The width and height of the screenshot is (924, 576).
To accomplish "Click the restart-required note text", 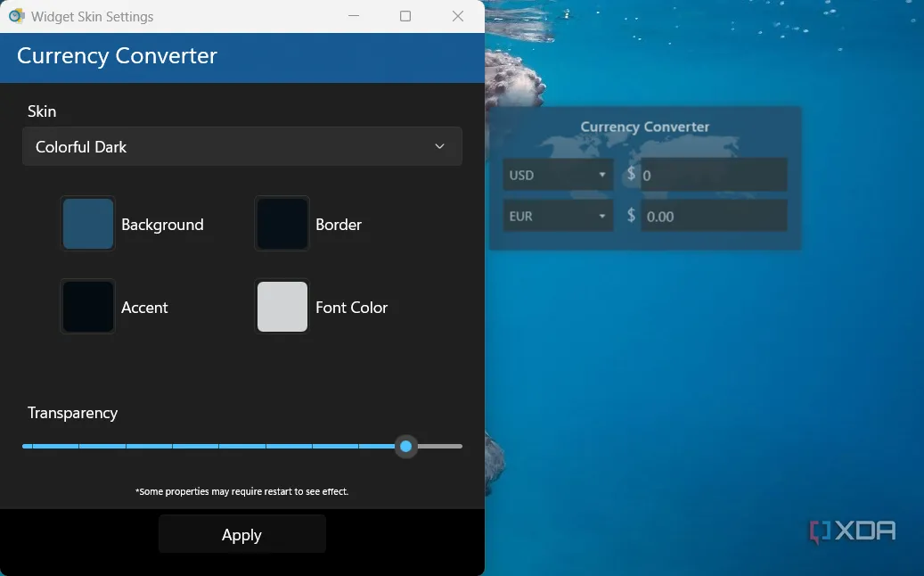I will (242, 491).
